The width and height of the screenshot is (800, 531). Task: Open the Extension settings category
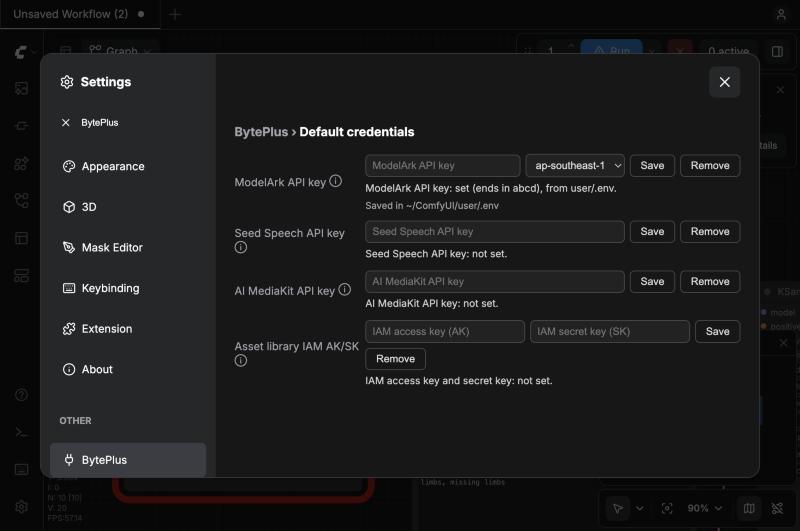coord(128,328)
